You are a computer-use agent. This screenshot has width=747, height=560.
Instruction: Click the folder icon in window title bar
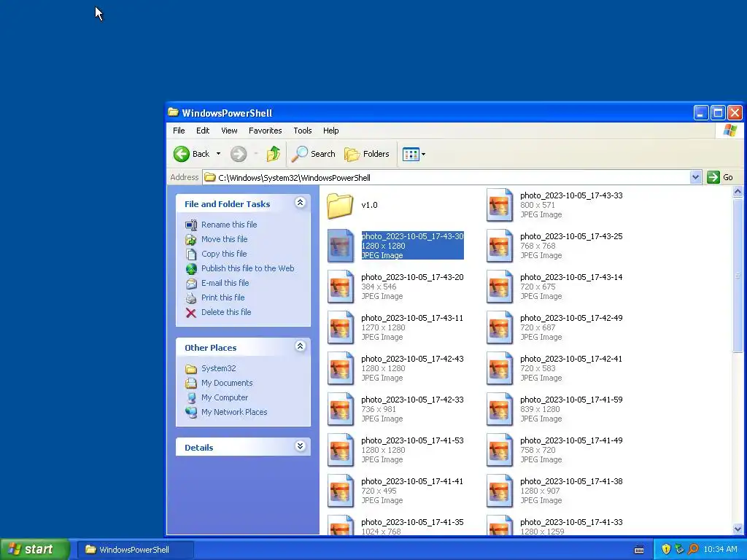pyautogui.click(x=173, y=112)
